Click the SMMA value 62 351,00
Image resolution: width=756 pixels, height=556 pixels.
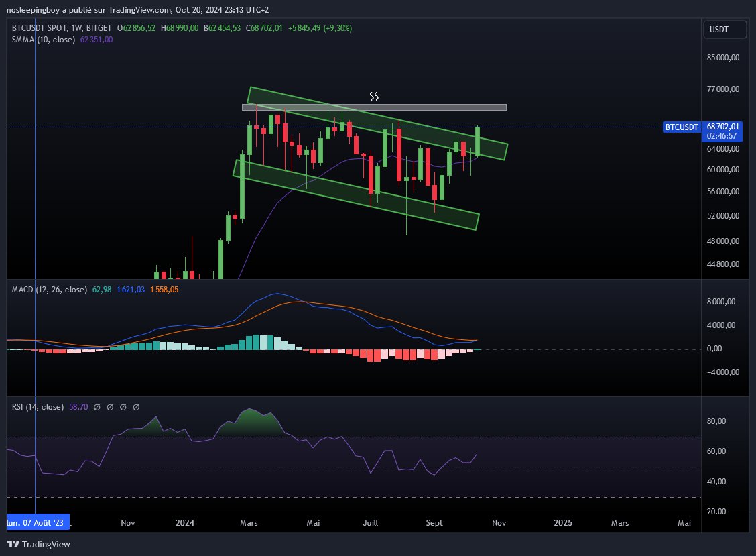(97, 40)
